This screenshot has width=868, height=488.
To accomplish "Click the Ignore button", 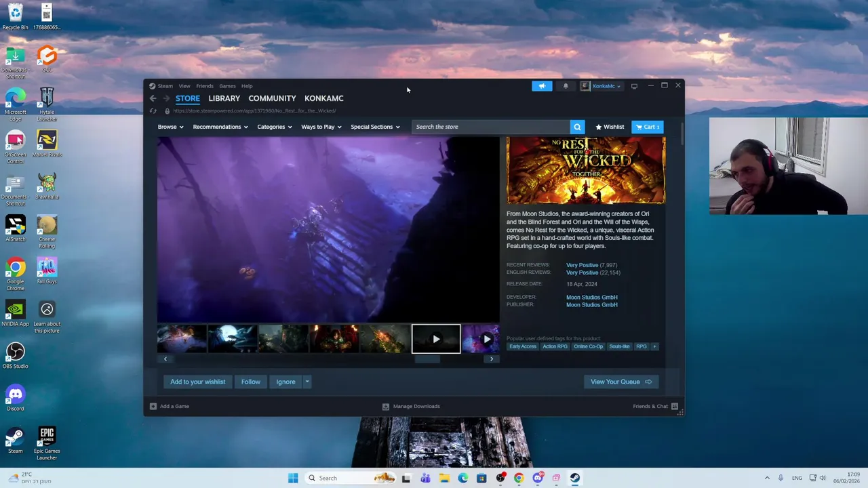I will [285, 382].
